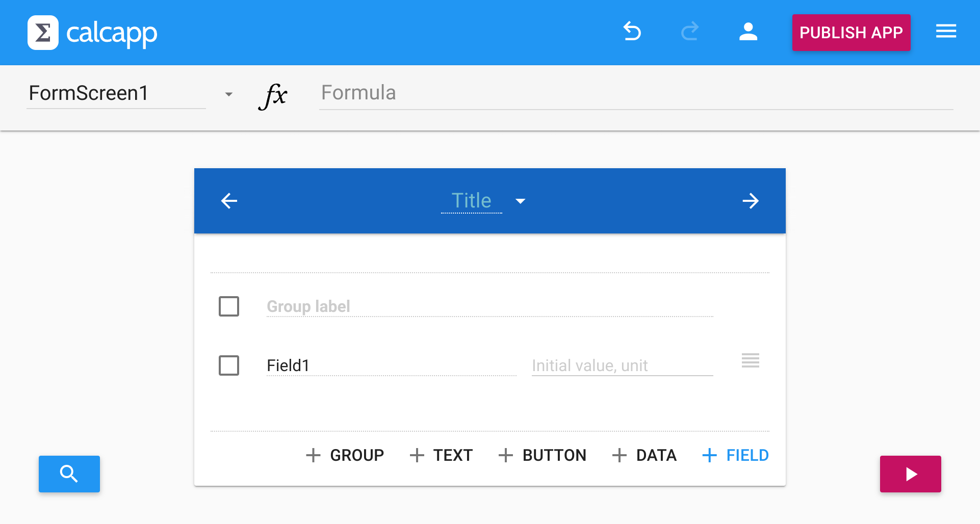Add a GROUP to the form

345,455
